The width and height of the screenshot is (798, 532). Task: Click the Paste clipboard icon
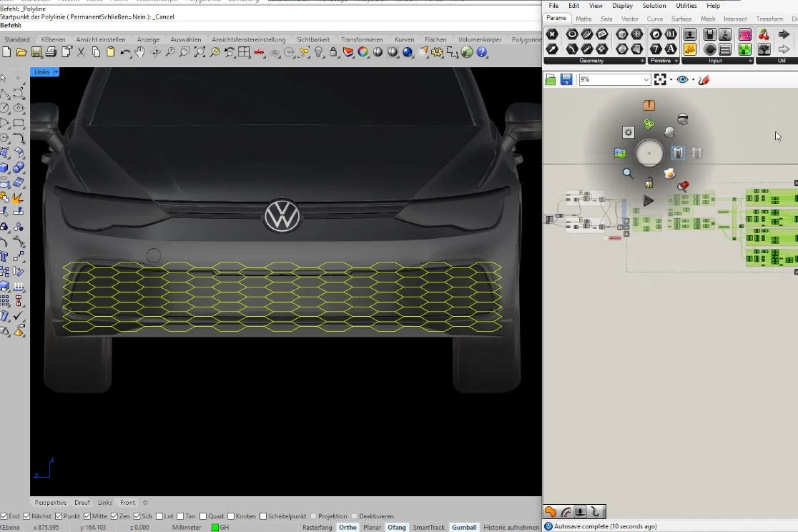(x=110, y=52)
